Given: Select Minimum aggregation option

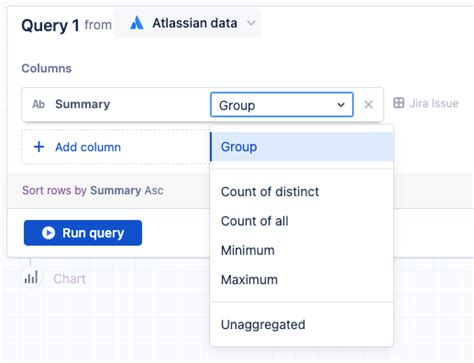Looking at the screenshot, I should [302, 250].
